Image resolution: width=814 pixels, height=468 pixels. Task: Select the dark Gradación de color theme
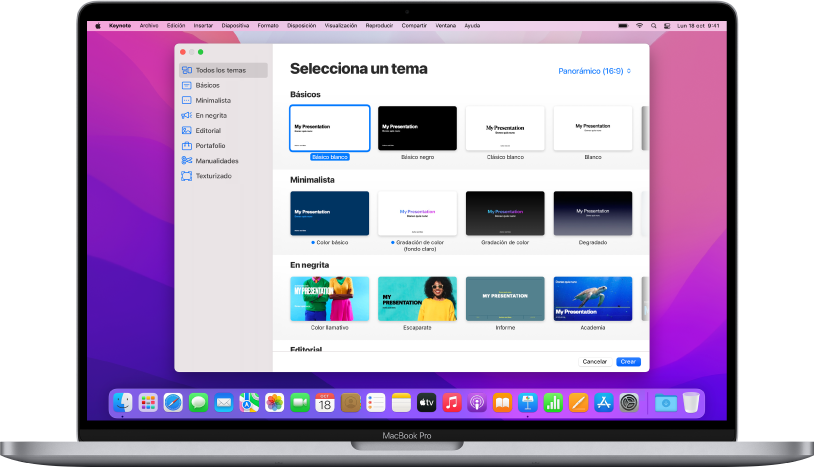point(505,213)
